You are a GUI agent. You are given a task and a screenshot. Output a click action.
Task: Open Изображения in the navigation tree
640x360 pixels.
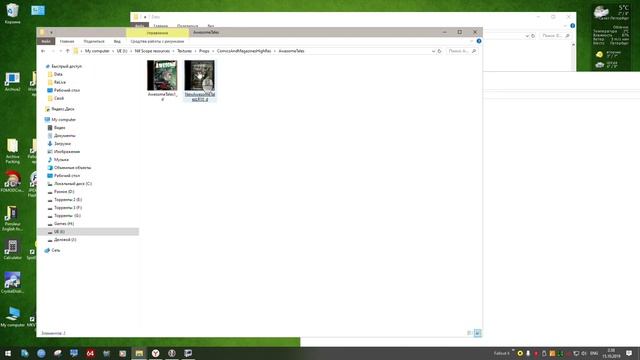click(x=67, y=151)
